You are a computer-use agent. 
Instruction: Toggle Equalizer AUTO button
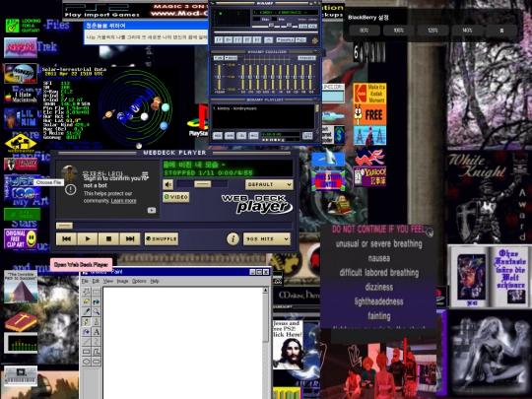[x=231, y=58]
